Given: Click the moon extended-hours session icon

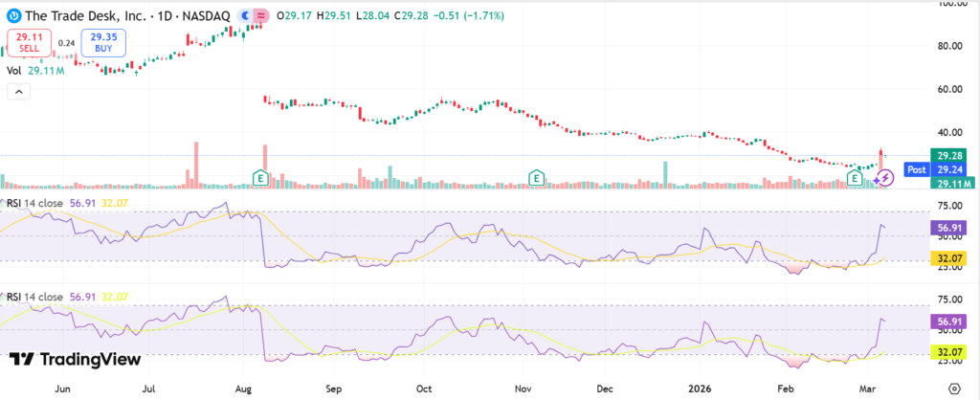Looking at the screenshot, I should pyautogui.click(x=246, y=16).
